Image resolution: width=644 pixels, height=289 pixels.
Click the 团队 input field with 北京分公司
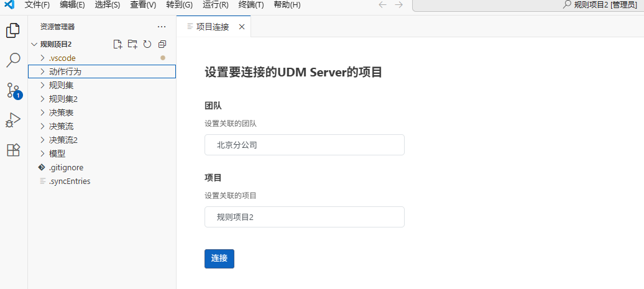click(x=304, y=145)
